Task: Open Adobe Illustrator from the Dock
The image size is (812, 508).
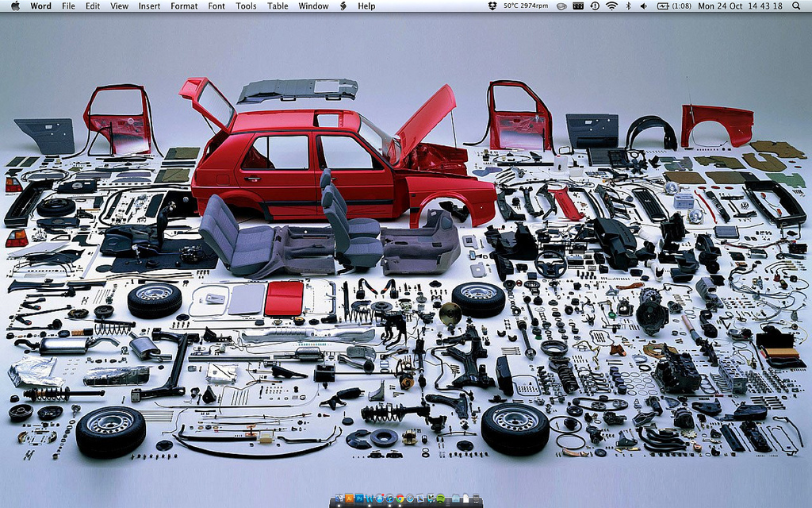Action: [x=349, y=498]
